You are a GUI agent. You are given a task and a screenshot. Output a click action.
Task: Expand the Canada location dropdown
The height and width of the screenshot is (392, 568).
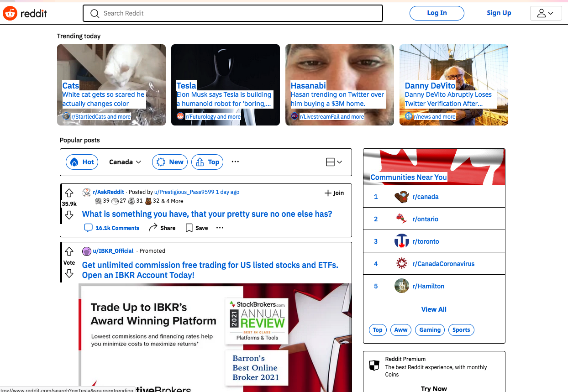pos(125,162)
